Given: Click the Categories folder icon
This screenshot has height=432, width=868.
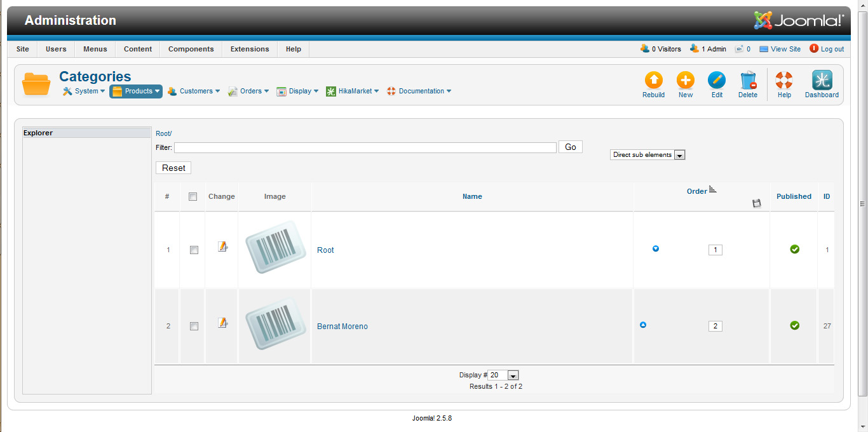Looking at the screenshot, I should click(36, 84).
